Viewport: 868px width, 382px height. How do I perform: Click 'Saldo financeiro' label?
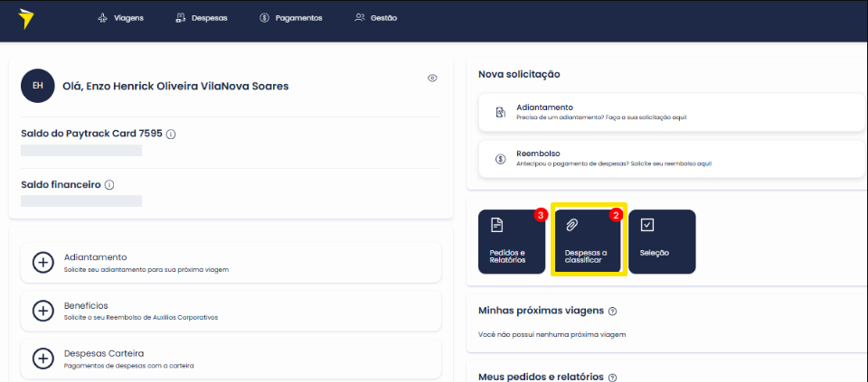tap(61, 184)
